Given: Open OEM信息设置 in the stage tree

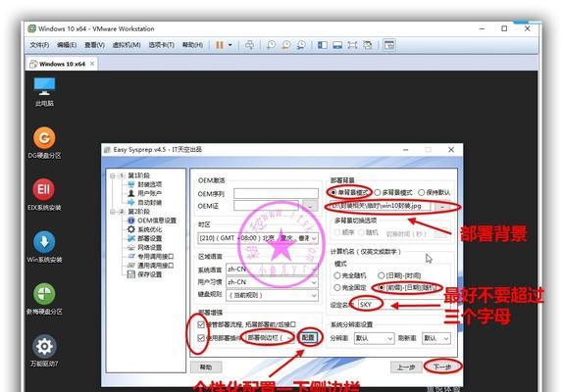Looking at the screenshot, I should 157,220.
